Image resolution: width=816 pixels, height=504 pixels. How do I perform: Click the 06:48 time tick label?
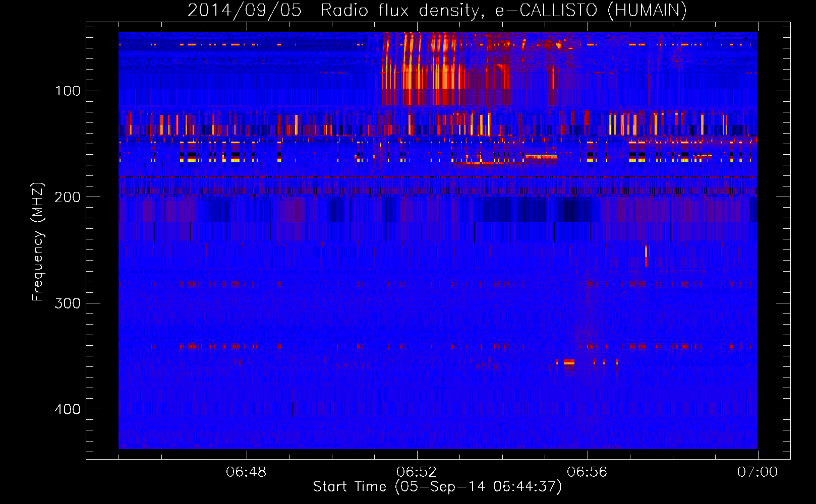click(246, 472)
